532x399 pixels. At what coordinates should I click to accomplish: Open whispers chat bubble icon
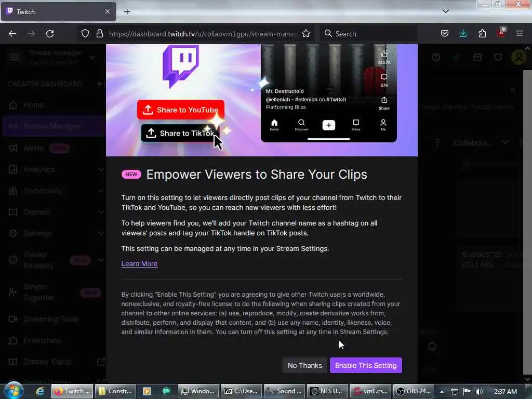(498, 57)
